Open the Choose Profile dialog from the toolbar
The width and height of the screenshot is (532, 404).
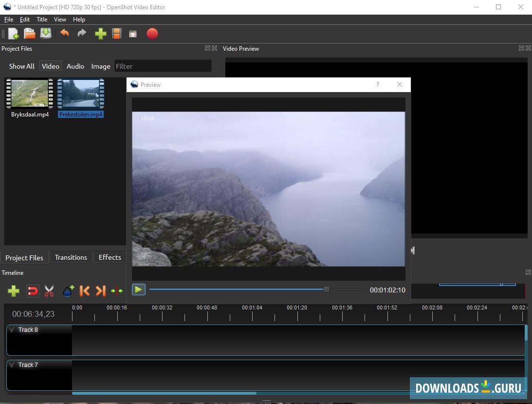click(x=133, y=33)
